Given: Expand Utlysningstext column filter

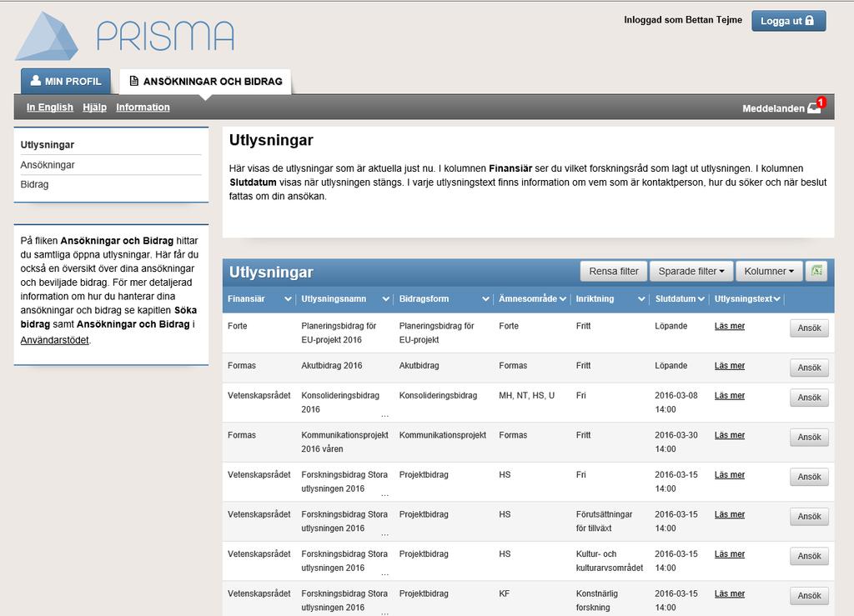Looking at the screenshot, I should 776,298.
